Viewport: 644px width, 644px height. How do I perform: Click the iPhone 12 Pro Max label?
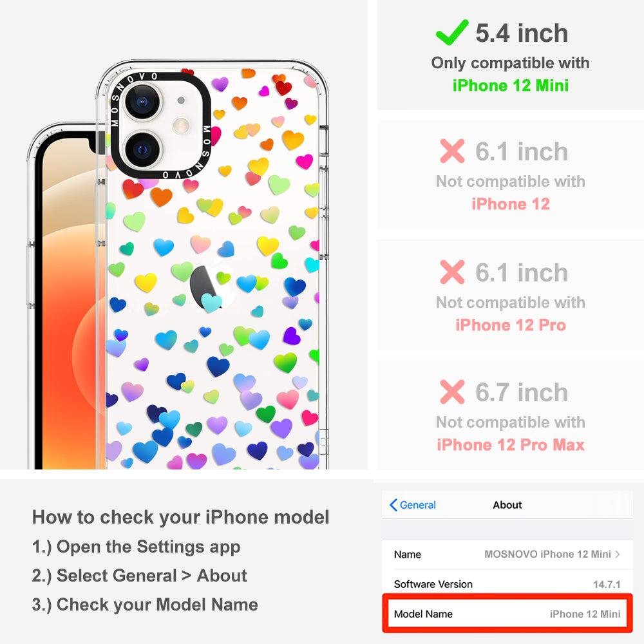click(x=511, y=445)
